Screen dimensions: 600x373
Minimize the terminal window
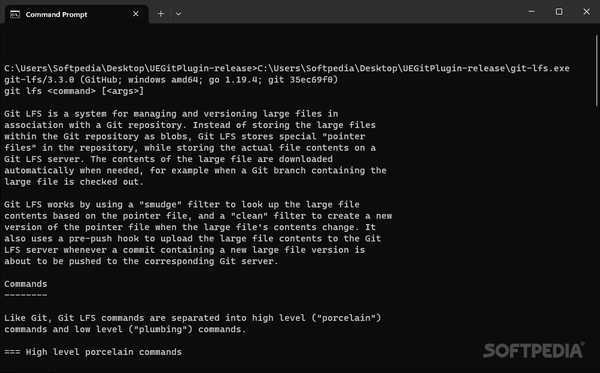tap(532, 12)
